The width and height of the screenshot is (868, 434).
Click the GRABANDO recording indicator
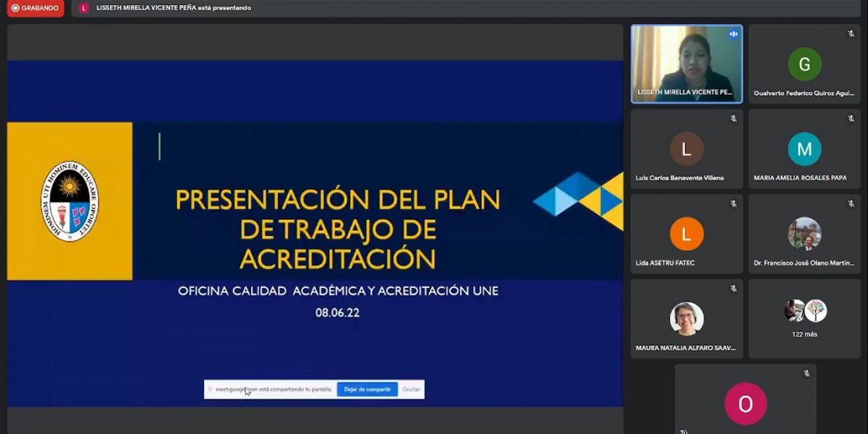(34, 8)
